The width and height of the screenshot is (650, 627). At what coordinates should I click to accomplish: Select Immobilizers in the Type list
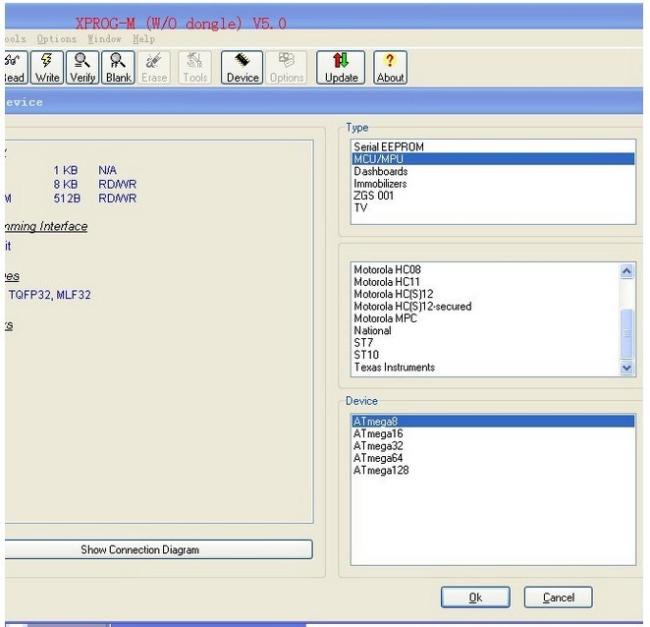(384, 183)
